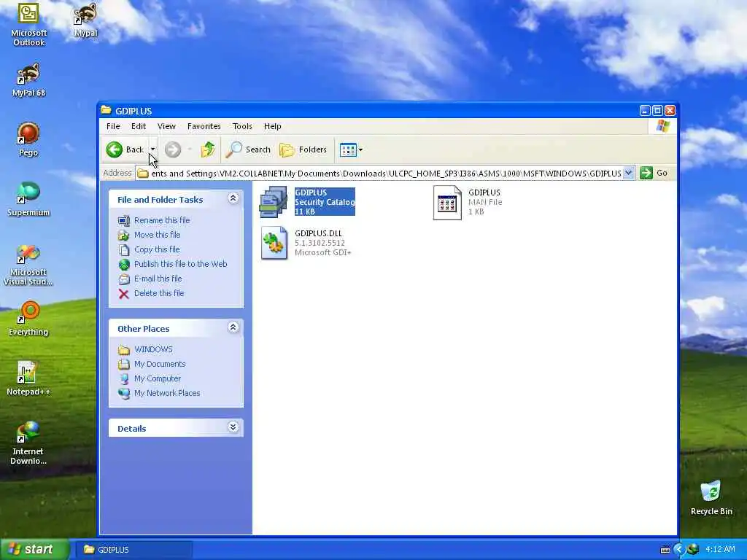Open My Network Places link
Viewport: 747px width, 560px height.
pos(167,393)
